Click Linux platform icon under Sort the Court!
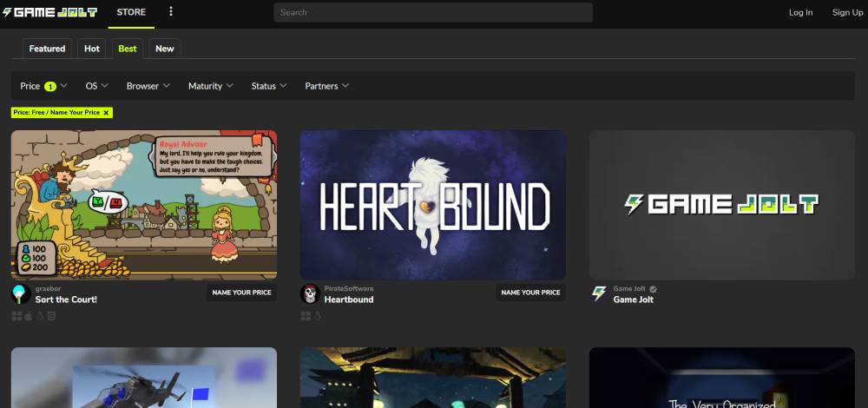 click(x=40, y=316)
